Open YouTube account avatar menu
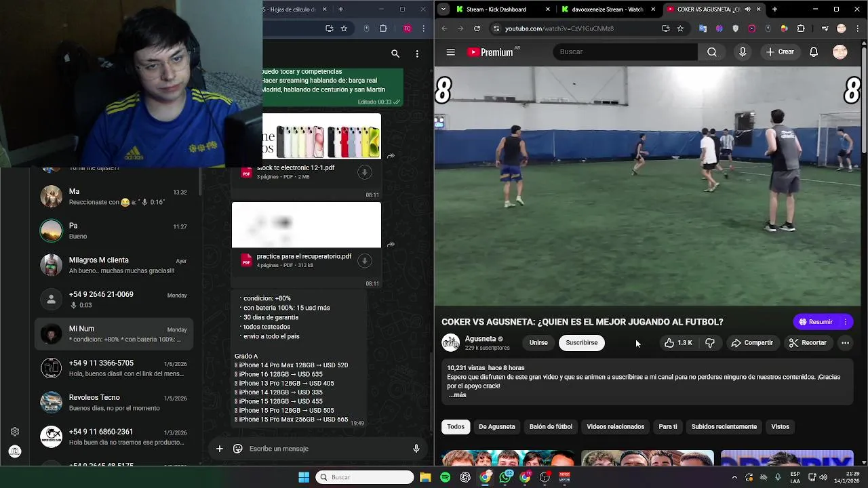Screen dimensions: 868x488 click(840, 52)
